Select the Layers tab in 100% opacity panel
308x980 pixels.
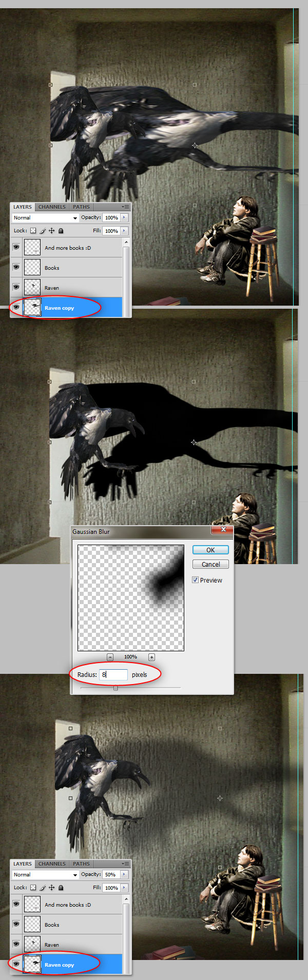coord(23,207)
